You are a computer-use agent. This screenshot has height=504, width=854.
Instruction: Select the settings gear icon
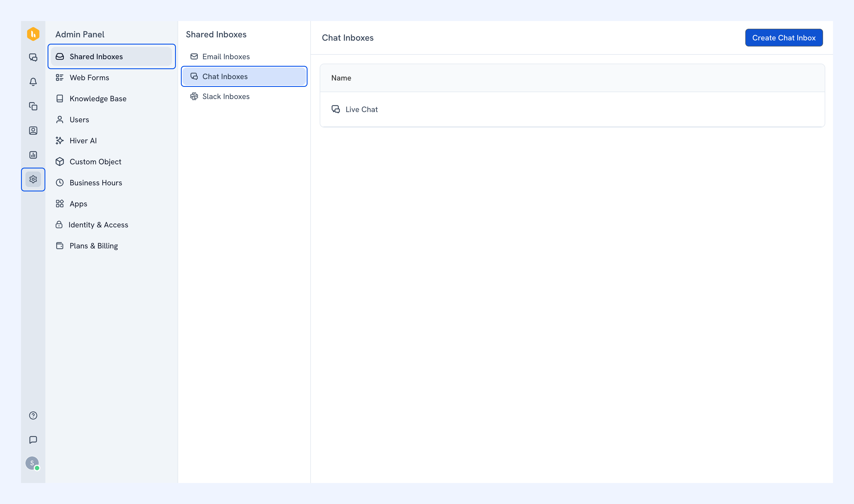33,179
